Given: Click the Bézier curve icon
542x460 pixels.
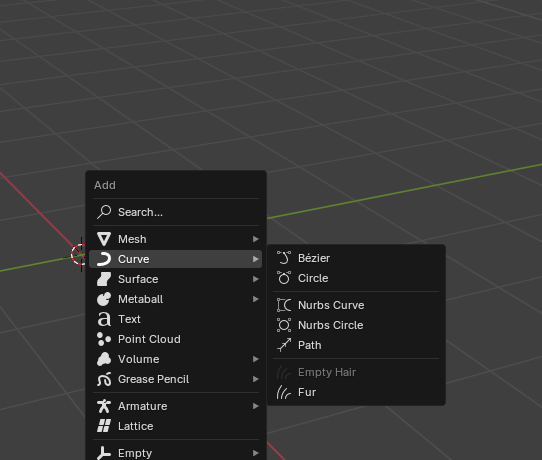Looking at the screenshot, I should (x=284, y=258).
